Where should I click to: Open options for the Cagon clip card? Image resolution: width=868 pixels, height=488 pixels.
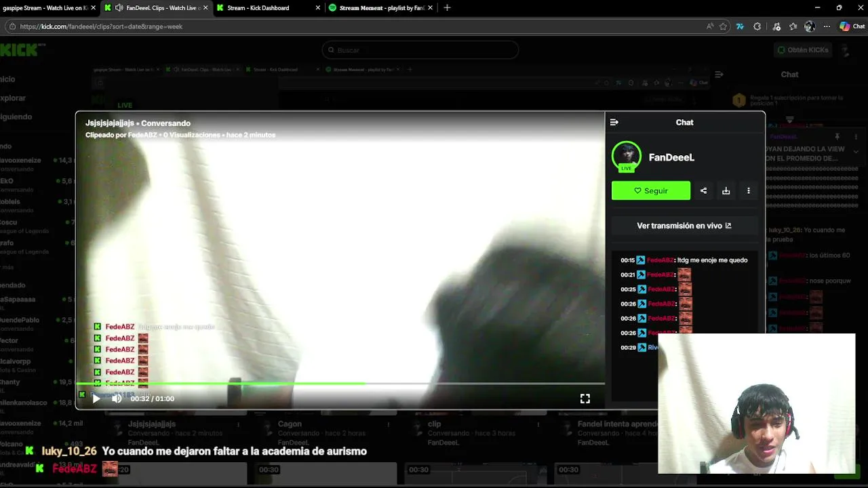point(388,425)
